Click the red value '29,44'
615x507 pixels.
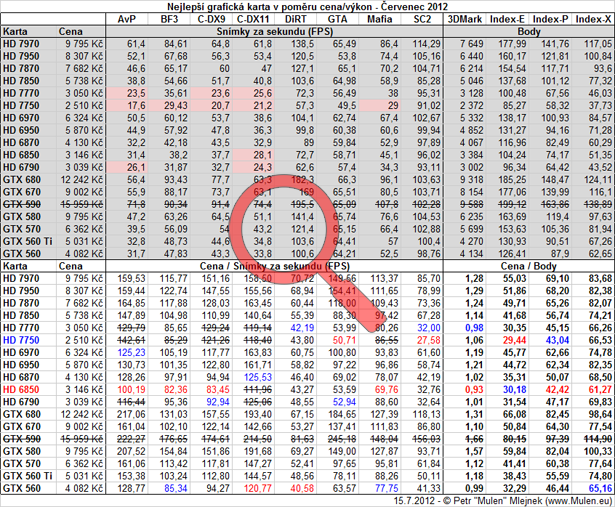click(514, 340)
